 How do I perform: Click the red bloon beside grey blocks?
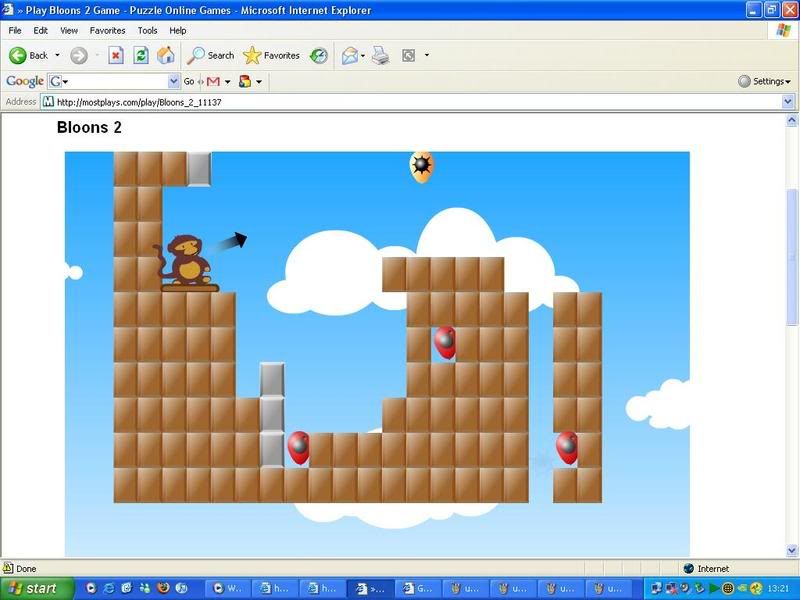[299, 447]
